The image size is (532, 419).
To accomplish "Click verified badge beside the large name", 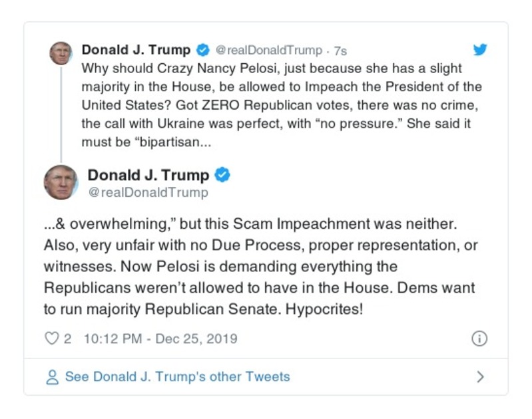I will [223, 175].
